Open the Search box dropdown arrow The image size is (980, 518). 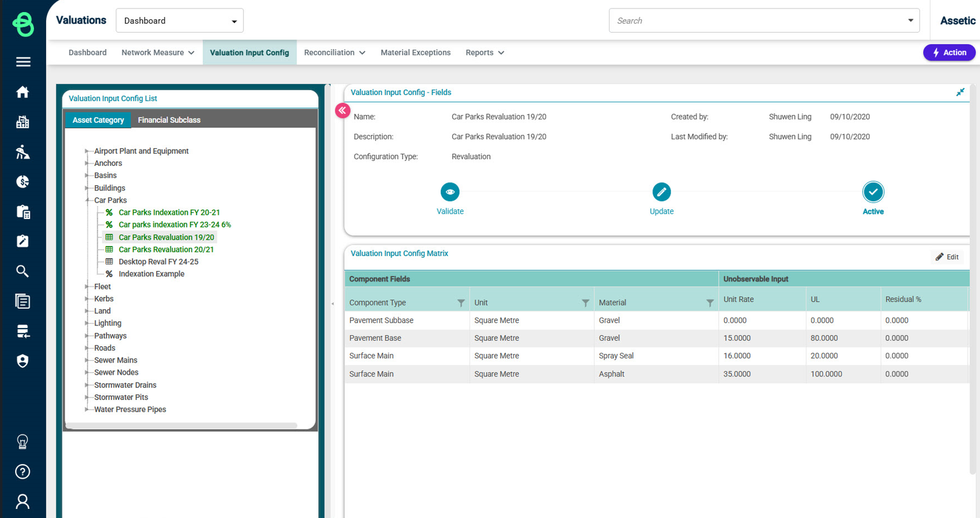coord(910,21)
